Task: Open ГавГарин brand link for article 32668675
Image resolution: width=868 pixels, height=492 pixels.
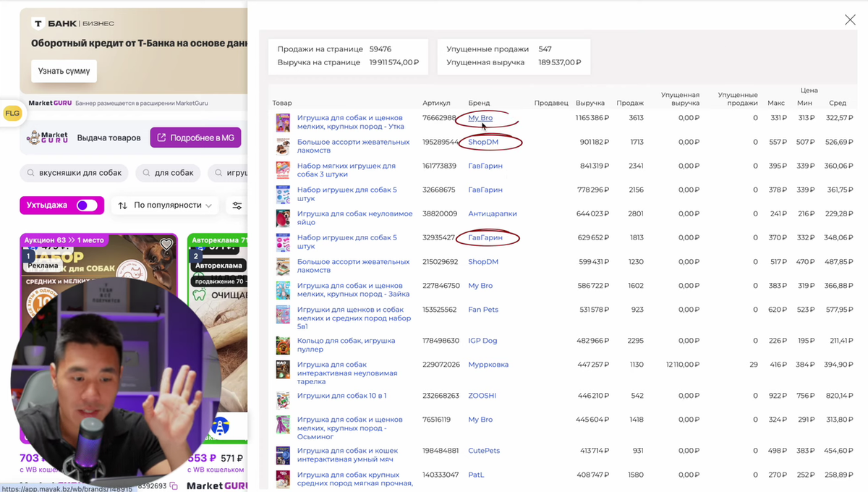Action: tap(485, 190)
